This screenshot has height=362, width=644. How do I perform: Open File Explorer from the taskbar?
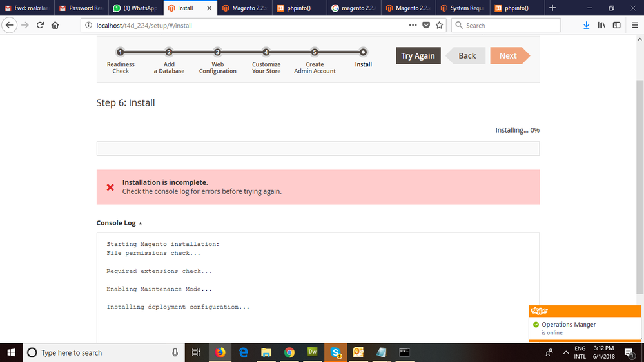266,352
